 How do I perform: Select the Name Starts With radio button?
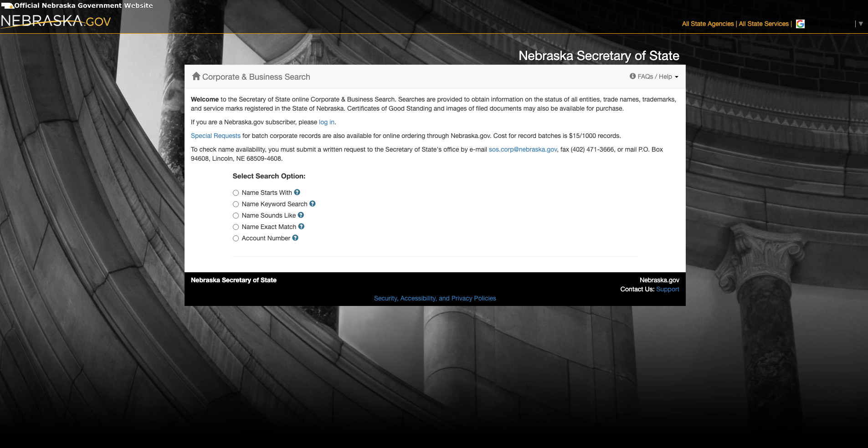point(236,193)
